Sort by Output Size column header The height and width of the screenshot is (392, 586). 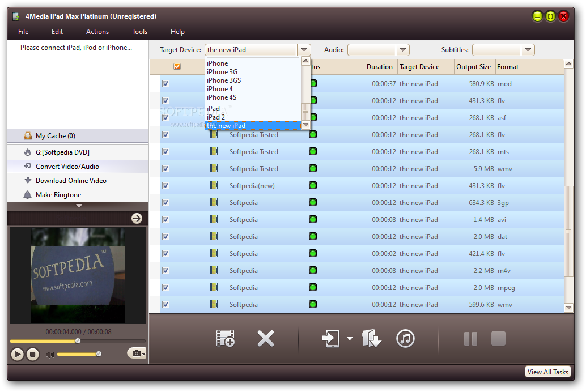point(474,66)
